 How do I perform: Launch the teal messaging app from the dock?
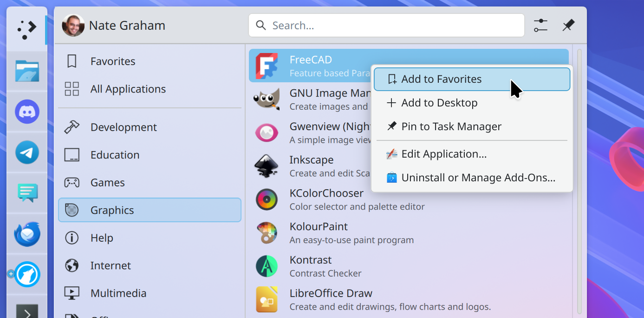27,193
